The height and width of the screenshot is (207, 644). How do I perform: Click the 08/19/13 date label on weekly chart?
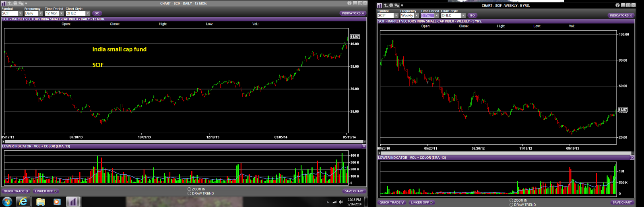[573, 148]
